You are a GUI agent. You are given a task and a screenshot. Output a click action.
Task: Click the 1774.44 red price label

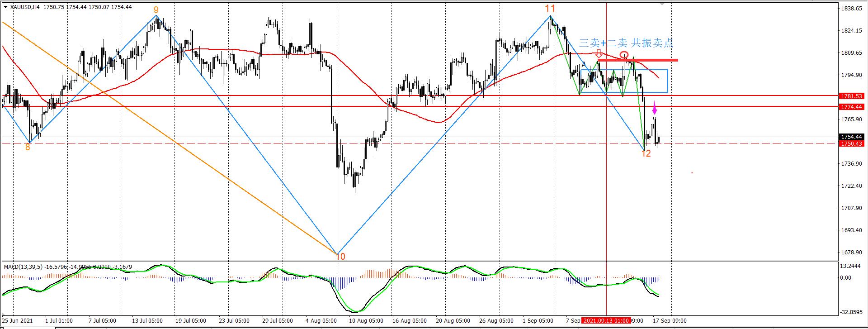(x=851, y=107)
